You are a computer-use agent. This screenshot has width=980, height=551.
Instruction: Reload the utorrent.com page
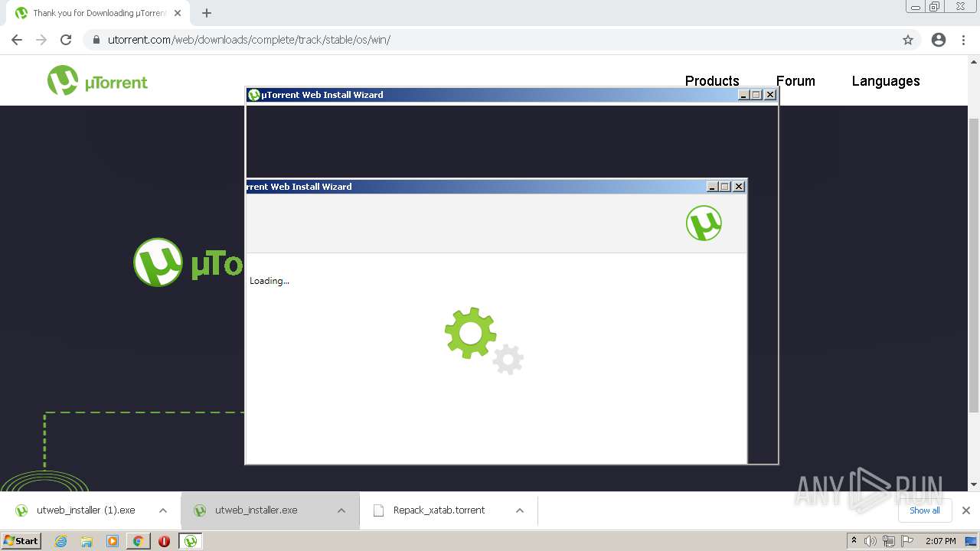(66, 40)
